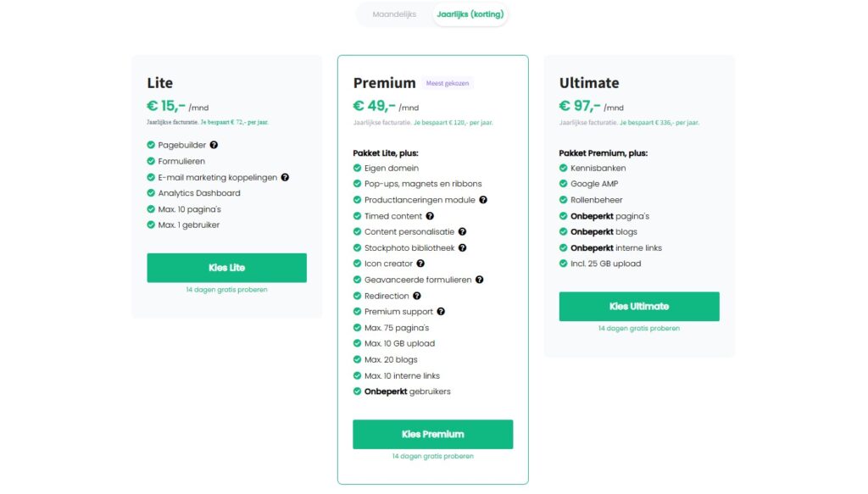Click help icon beside Geavanceerde formulieren
Image resolution: width=868 pixels, height=494 pixels.
point(479,280)
